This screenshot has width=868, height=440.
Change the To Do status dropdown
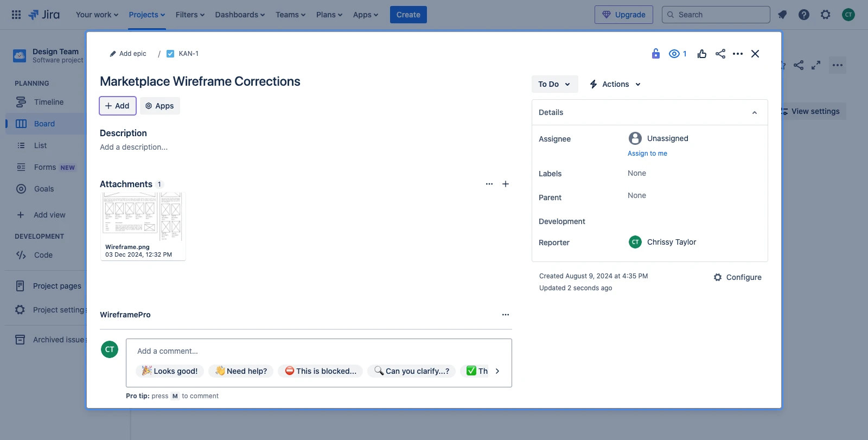point(554,84)
